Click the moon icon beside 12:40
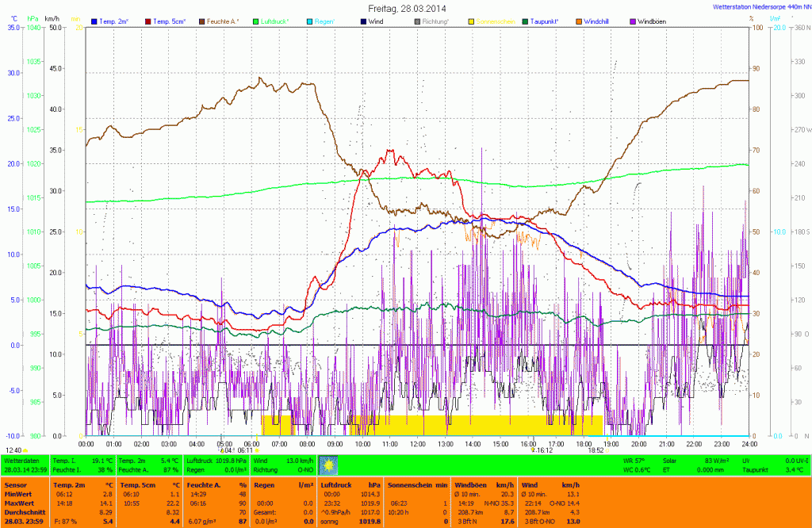 point(26,450)
